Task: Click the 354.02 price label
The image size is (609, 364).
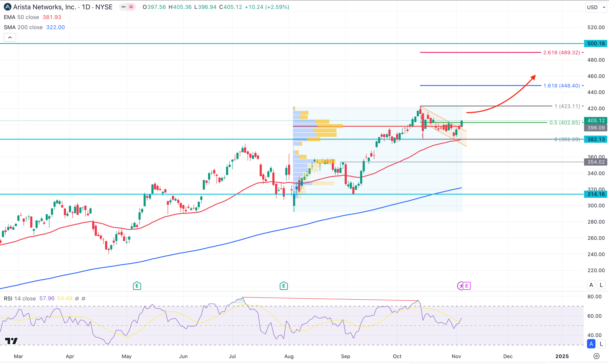Action: 596,162
